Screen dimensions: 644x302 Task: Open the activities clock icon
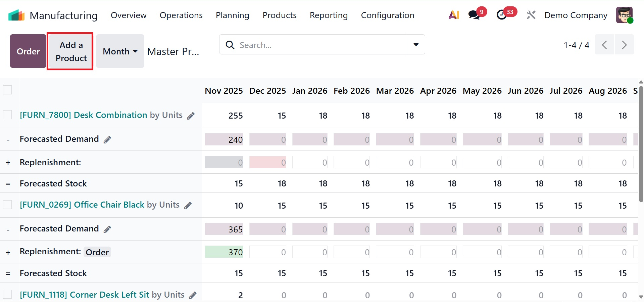(x=502, y=15)
